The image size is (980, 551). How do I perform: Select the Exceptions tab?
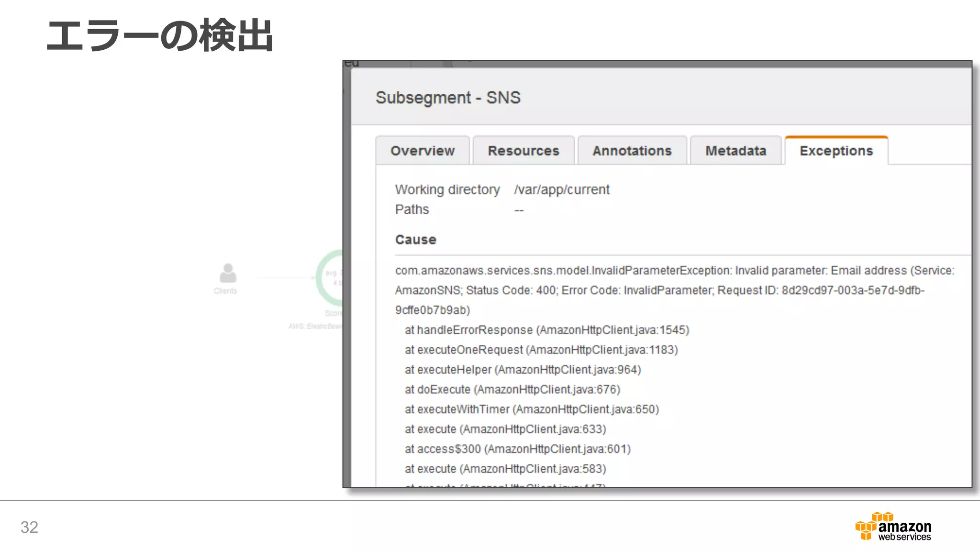[x=836, y=151]
